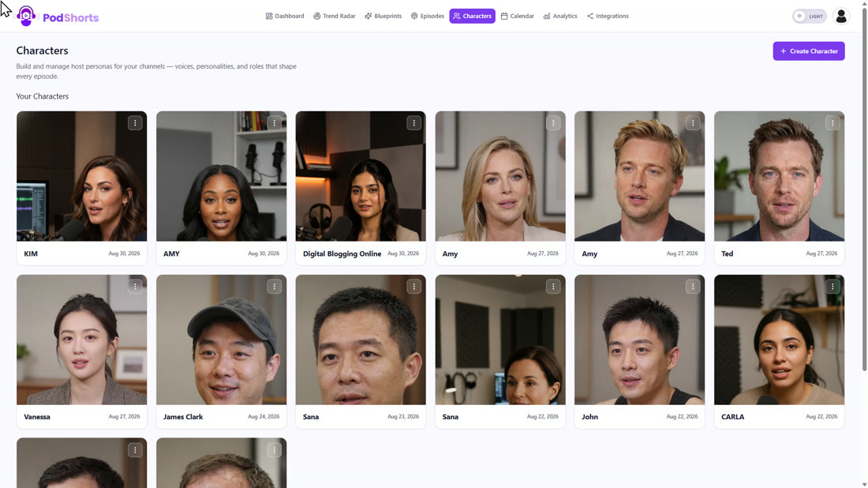This screenshot has height=488, width=868.
Task: Open the user profile avatar menu
Action: [x=841, y=16]
